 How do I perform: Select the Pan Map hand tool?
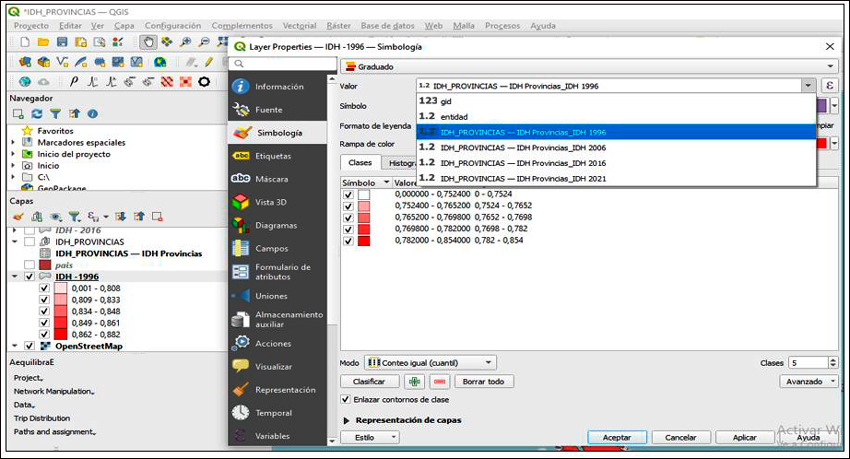148,42
